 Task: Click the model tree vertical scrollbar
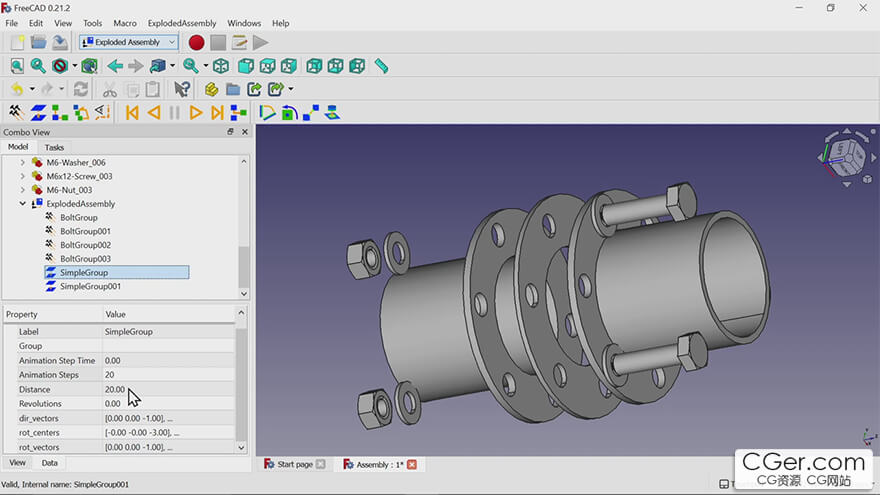point(243,265)
